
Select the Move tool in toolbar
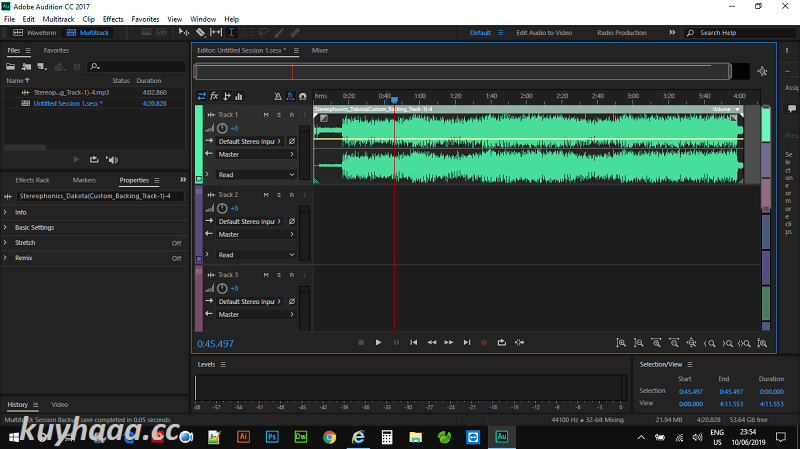pos(184,32)
